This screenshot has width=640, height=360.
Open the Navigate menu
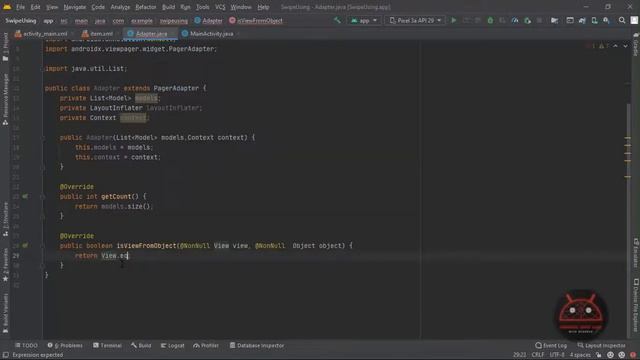75,7
